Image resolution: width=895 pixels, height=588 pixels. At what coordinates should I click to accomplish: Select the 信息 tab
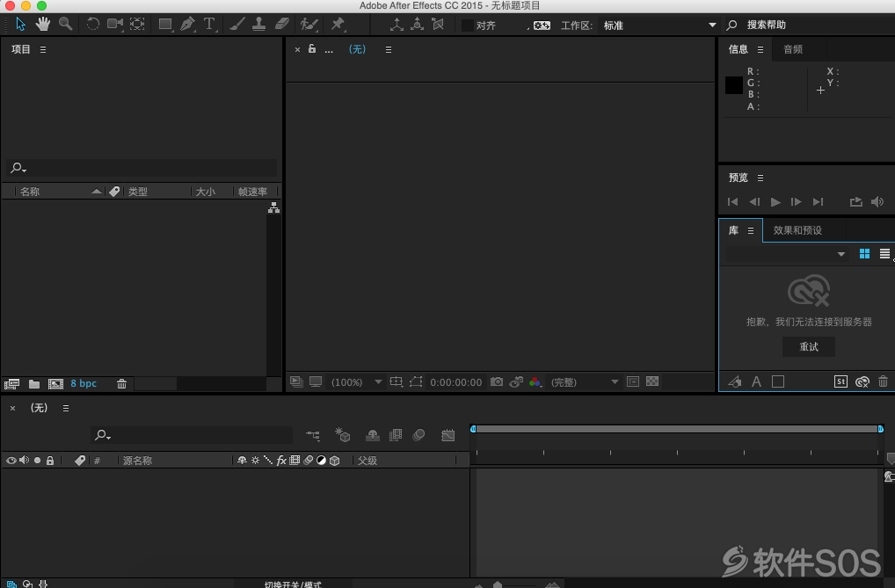(x=738, y=49)
